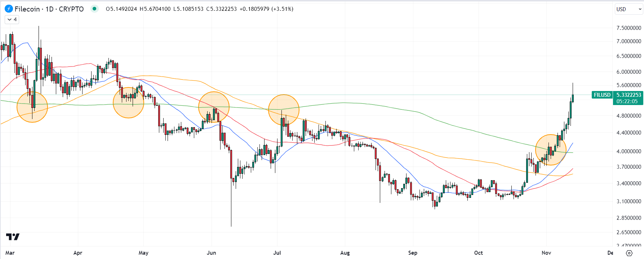
Task: Click the Aug label on time axis
Action: [345, 253]
